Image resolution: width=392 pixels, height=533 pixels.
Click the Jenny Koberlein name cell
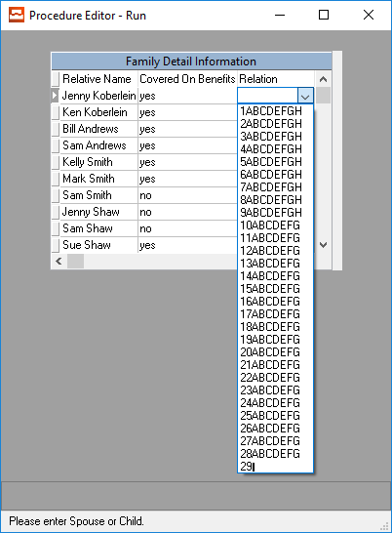[x=98, y=96]
